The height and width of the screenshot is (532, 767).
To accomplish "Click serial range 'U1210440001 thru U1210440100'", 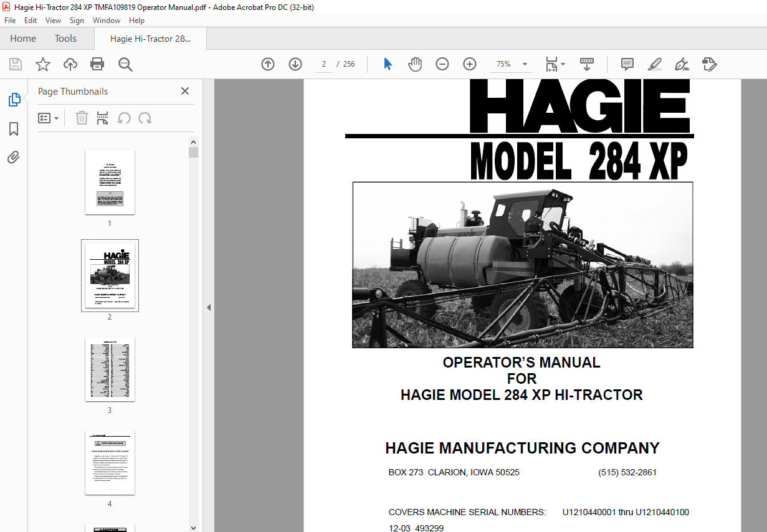I will [x=626, y=512].
